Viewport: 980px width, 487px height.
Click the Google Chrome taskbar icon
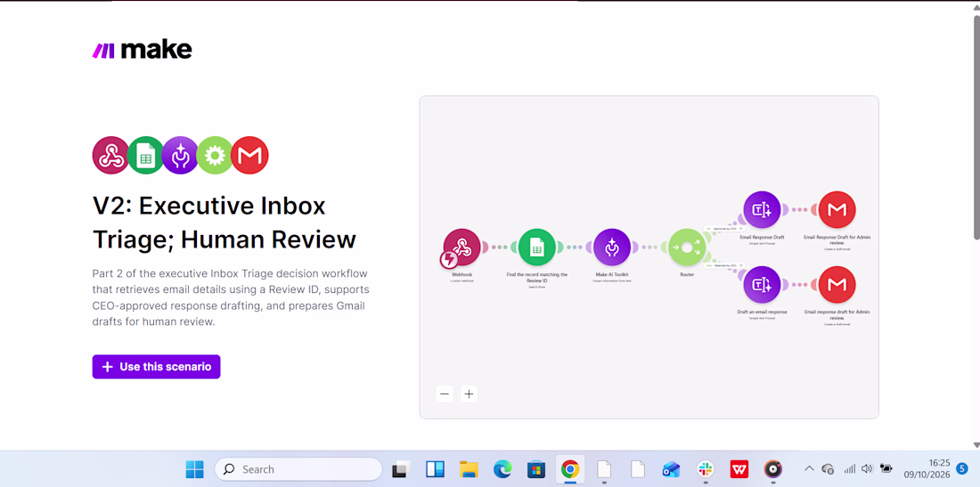(x=570, y=469)
